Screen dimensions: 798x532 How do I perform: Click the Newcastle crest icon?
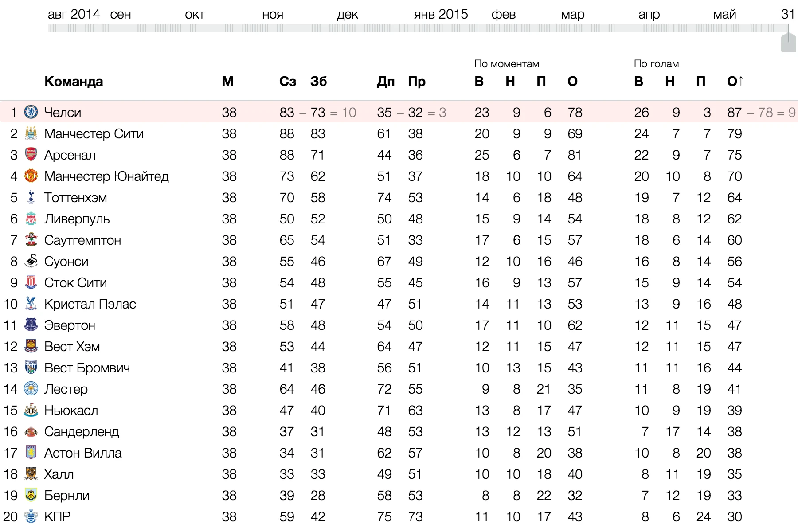click(31, 410)
